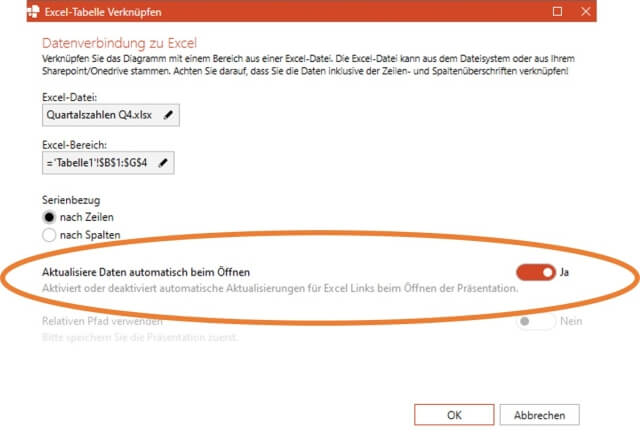Viewport: 640px width, 438px height.
Task: Disable automatic data update on opening
Action: [535, 271]
